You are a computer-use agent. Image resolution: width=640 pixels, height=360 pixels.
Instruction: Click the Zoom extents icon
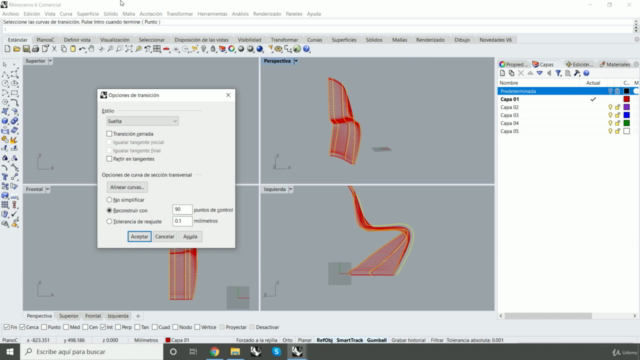click(129, 49)
